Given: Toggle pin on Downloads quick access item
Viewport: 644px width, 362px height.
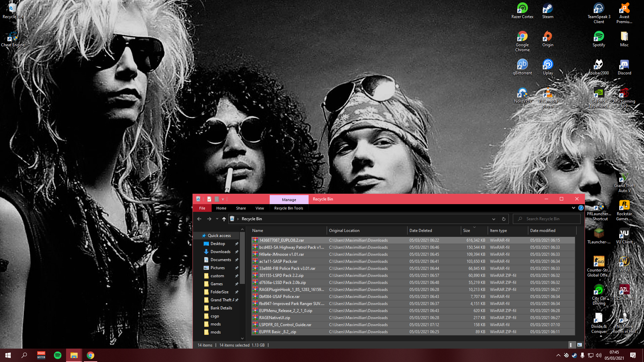Looking at the screenshot, I should coord(236,252).
